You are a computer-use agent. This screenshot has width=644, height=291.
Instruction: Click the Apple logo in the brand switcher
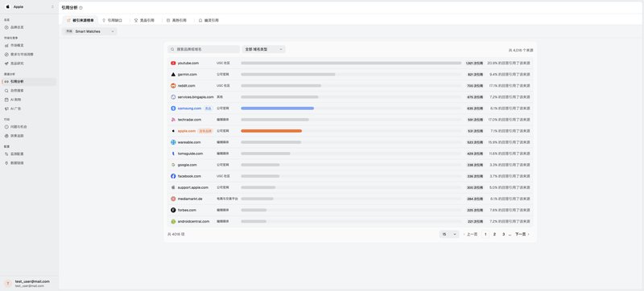coord(8,7)
